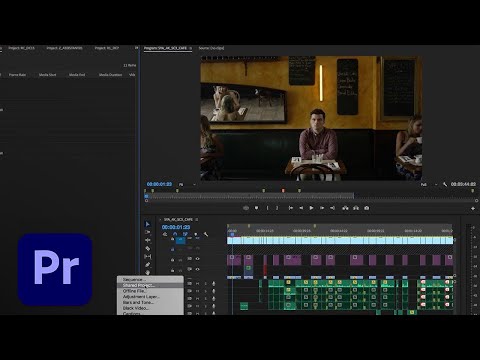Open timeline wrench display settings
The height and width of the screenshot is (360, 480).
206,234
